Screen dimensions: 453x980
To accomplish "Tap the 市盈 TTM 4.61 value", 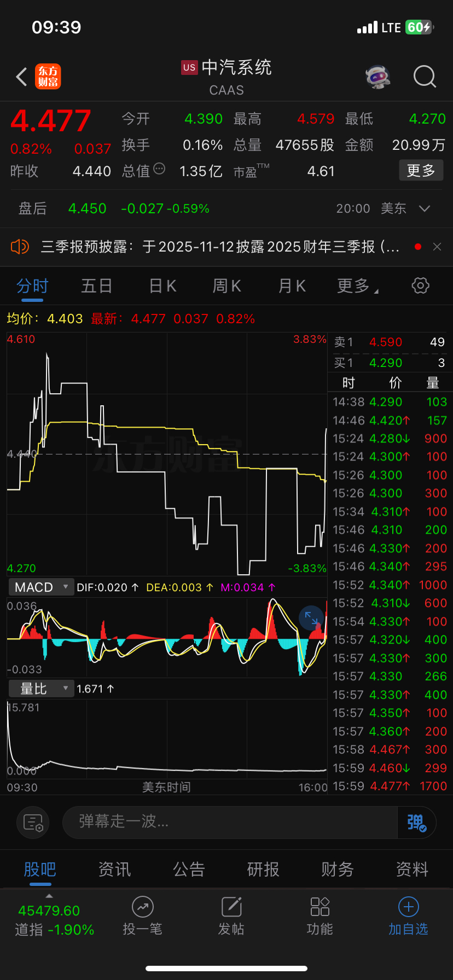I will tap(321, 171).
